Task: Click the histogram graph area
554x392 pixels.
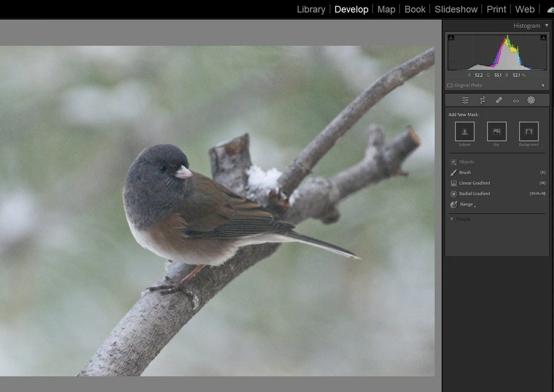Action: pos(497,52)
